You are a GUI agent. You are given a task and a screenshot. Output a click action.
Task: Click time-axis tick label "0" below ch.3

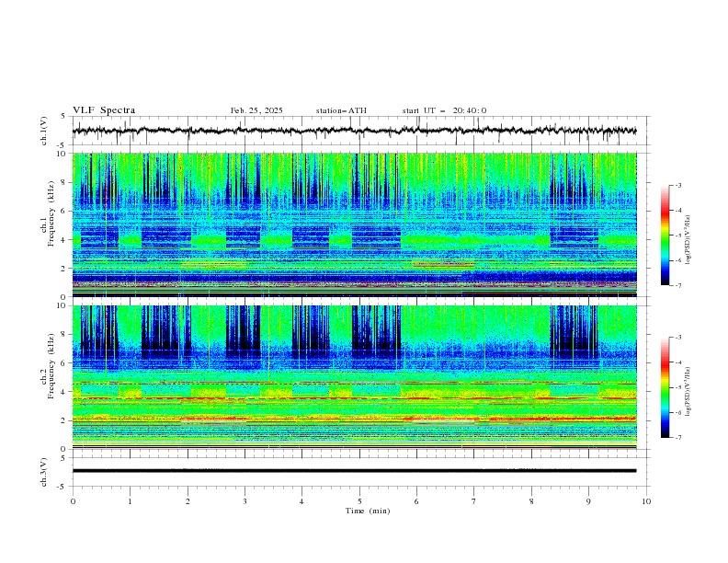click(x=73, y=501)
